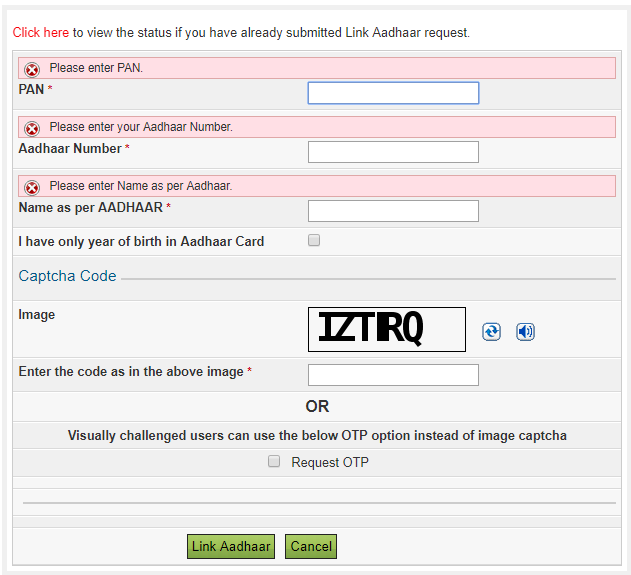The image size is (631, 575).
Task: Submit with the Link Aadhaar button
Action: (231, 546)
